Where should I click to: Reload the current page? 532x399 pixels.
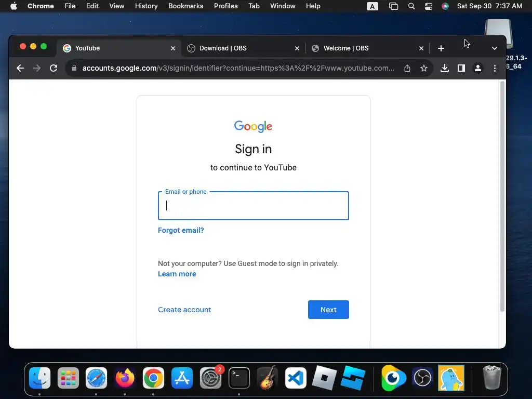tap(54, 68)
